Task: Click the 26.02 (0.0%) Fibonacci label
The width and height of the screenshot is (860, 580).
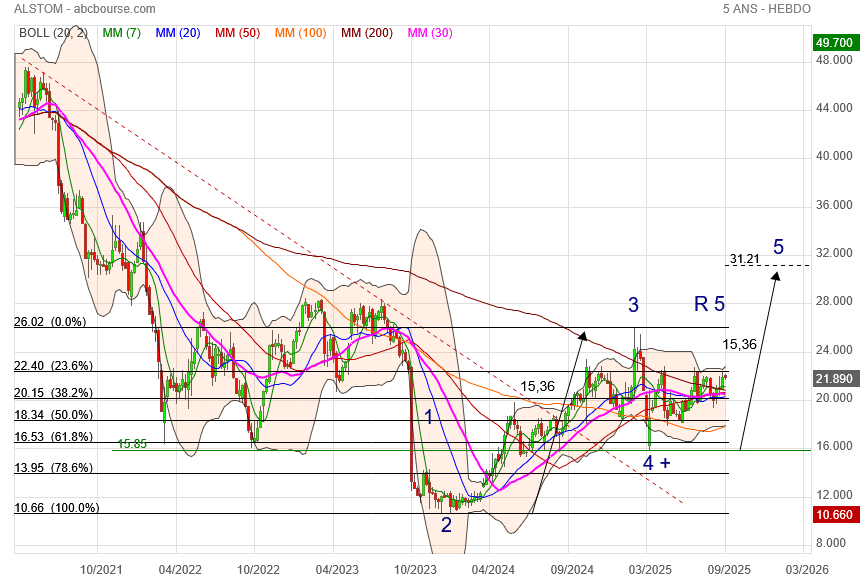Action: point(50,322)
